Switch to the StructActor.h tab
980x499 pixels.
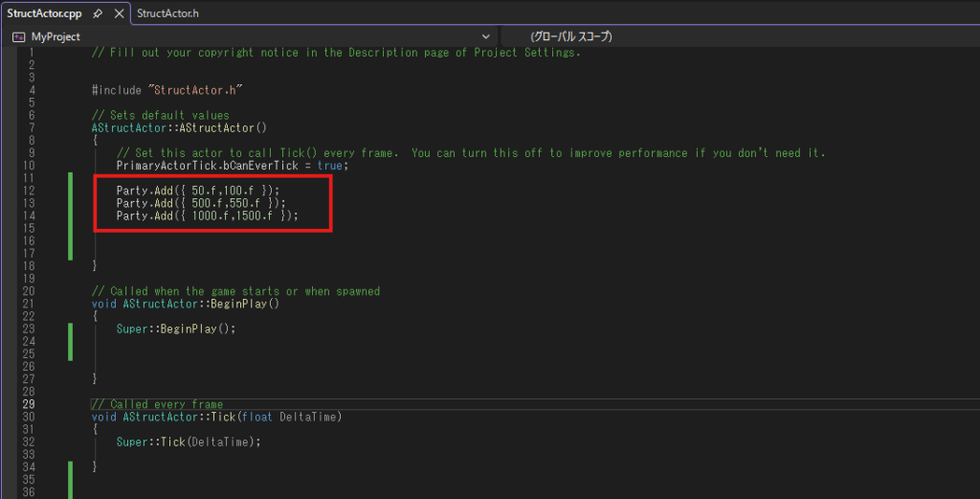click(x=168, y=13)
